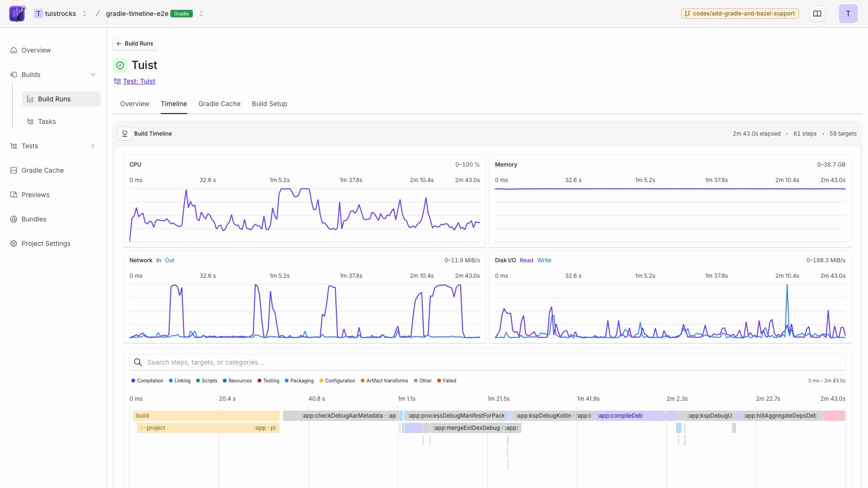Switch to the Overview tab
The height and width of the screenshot is (488, 868).
click(135, 104)
